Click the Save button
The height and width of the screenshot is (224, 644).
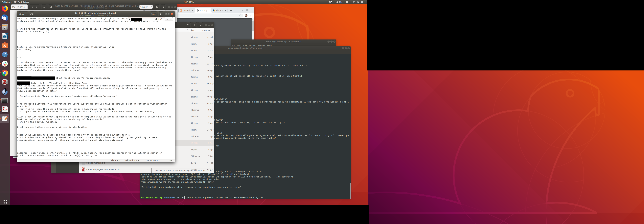coord(154,14)
